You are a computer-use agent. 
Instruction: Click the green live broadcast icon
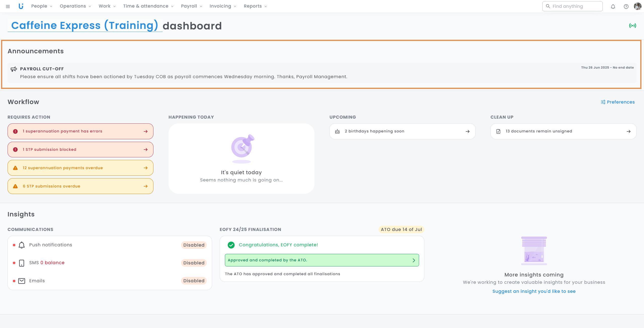[632, 26]
